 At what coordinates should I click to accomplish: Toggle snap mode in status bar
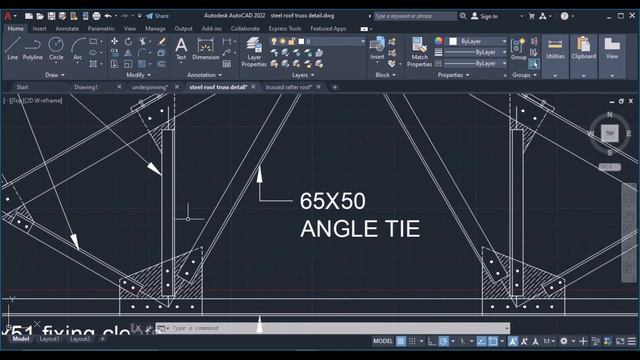pyautogui.click(x=412, y=341)
